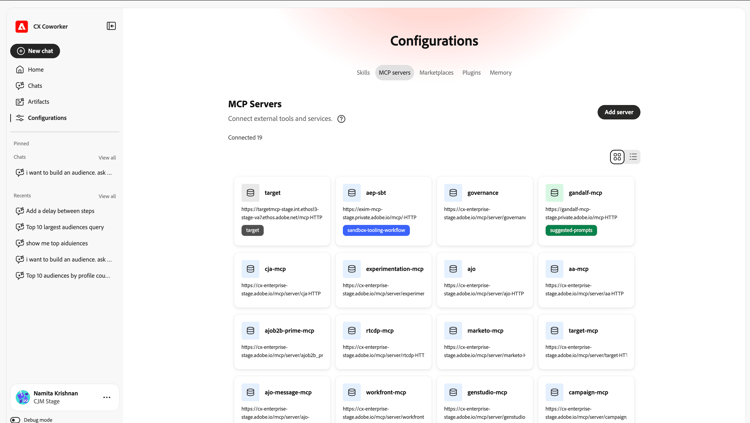
Task: Switch to Plugins tab
Action: tap(471, 73)
